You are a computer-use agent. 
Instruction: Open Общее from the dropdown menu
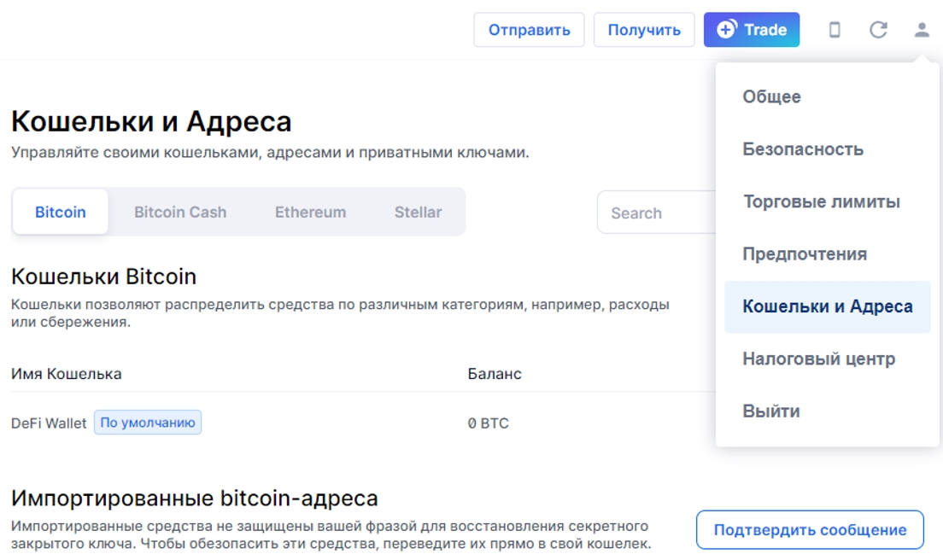click(828, 96)
